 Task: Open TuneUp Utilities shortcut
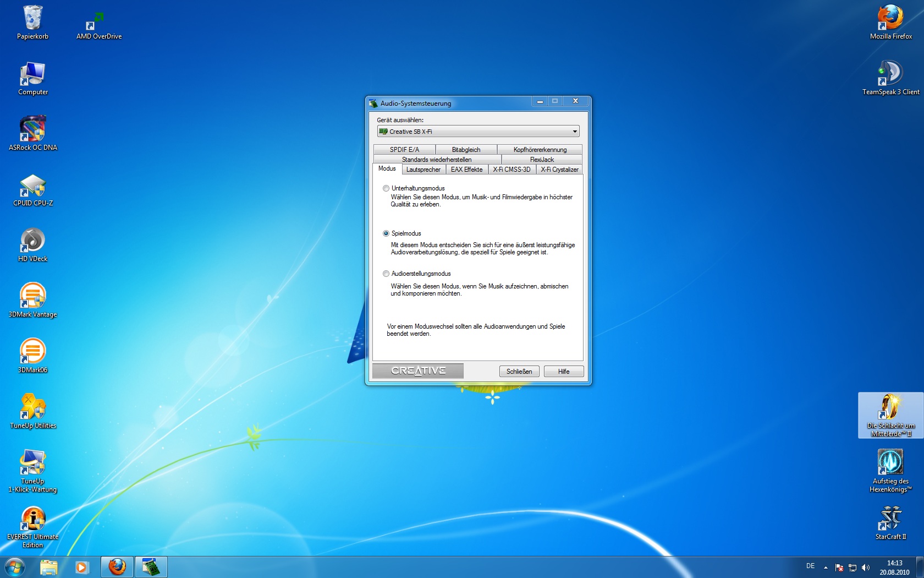point(32,412)
